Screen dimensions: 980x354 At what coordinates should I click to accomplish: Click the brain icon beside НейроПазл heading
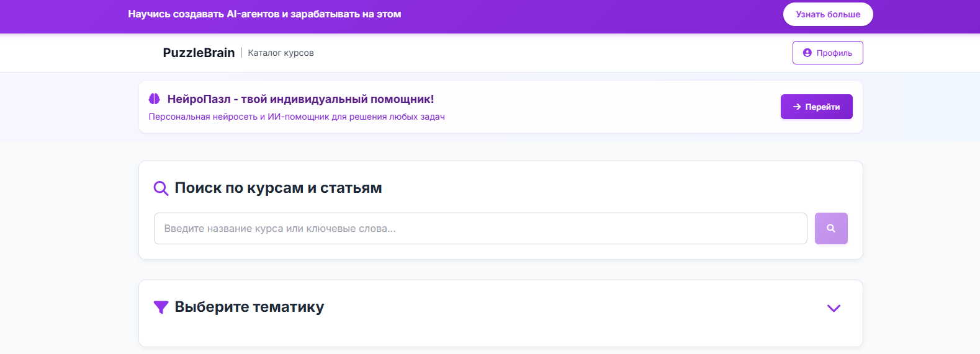click(x=155, y=99)
